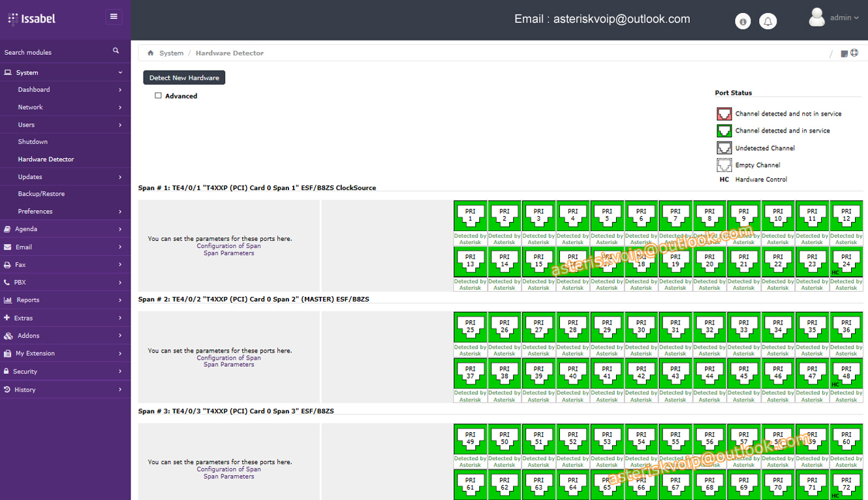Open Span Parameters link for Span 1
Viewport: 868px width, 500px height.
pyautogui.click(x=228, y=253)
